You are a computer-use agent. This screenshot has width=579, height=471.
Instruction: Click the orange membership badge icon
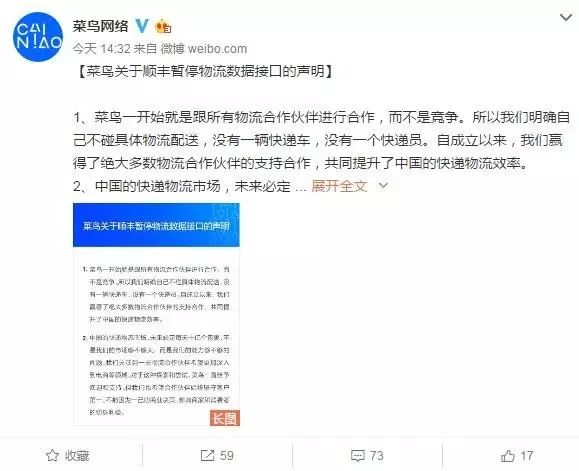[x=163, y=27]
